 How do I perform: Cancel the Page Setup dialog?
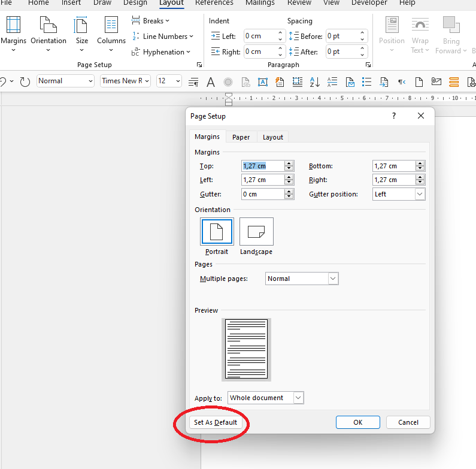tap(408, 422)
